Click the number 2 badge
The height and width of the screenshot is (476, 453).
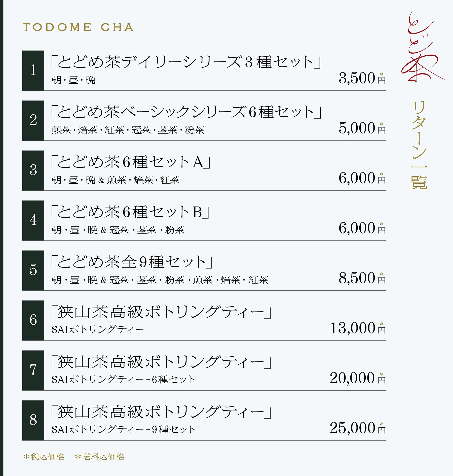click(33, 120)
